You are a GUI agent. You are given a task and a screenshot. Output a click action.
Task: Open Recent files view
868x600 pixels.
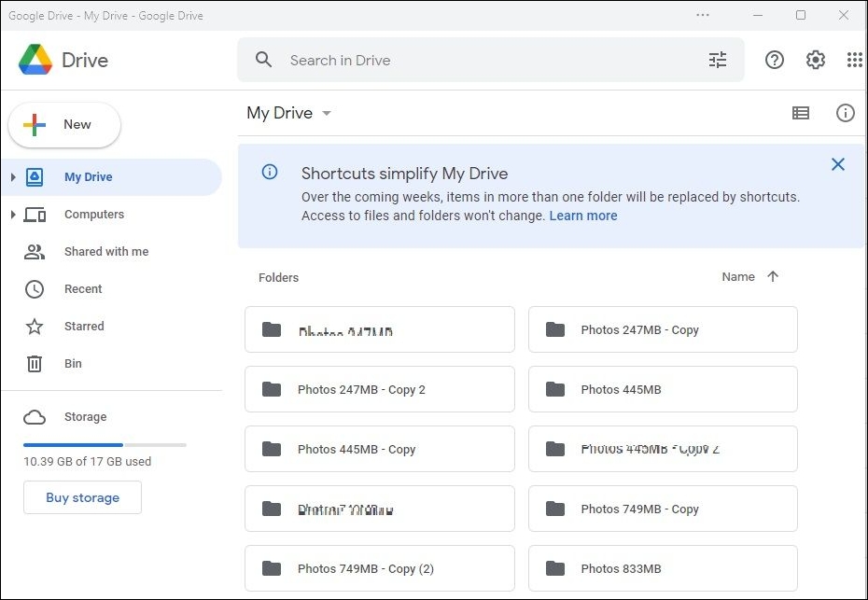coord(83,288)
